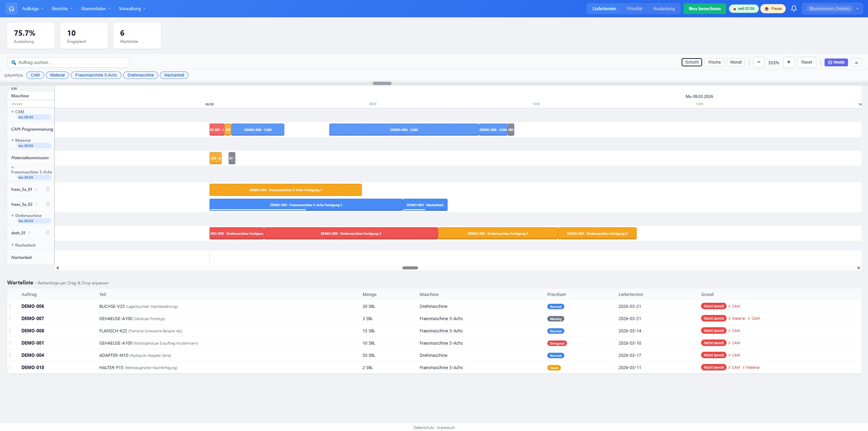The height and width of the screenshot is (431, 868).
Task: Zoom out with the minus button
Action: [759, 62]
